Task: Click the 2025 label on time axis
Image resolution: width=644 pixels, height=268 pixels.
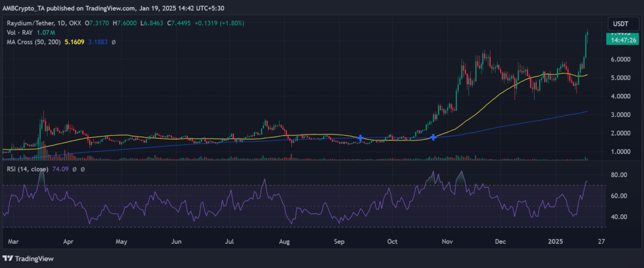Action: [558, 241]
